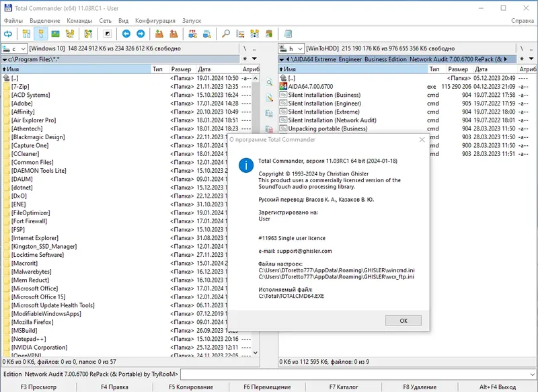Select the [Mozilla Firefox] folder
Viewport: 538px width, 392px height.
[32, 322]
